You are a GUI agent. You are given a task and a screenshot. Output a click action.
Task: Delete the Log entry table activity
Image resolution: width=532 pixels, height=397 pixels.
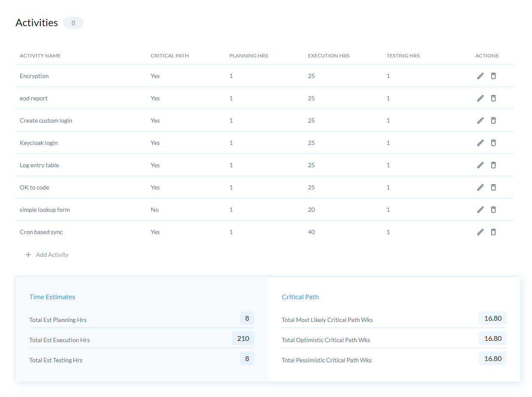pos(493,165)
